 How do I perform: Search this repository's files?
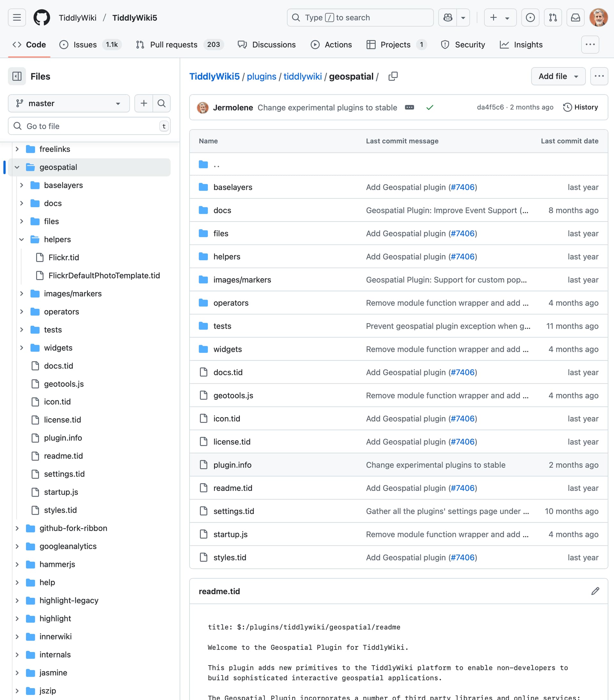click(x=161, y=103)
